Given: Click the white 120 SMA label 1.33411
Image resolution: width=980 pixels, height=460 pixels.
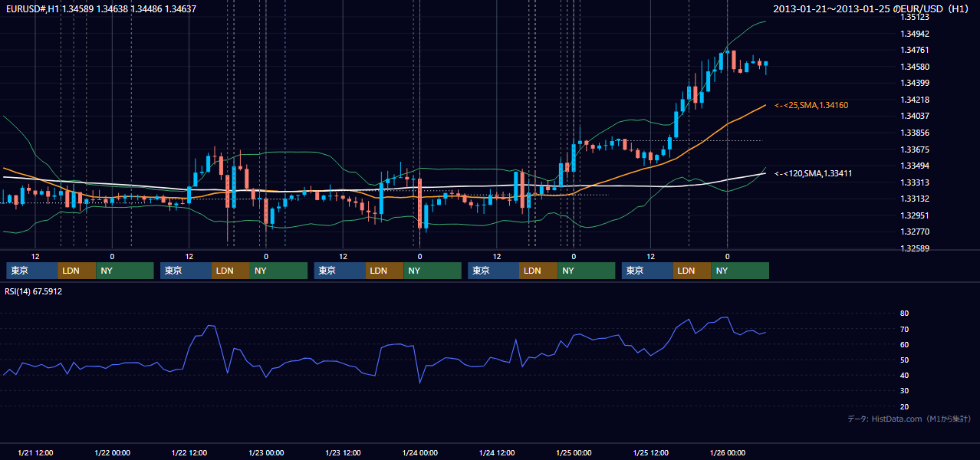Looking at the screenshot, I should pyautogui.click(x=814, y=174).
